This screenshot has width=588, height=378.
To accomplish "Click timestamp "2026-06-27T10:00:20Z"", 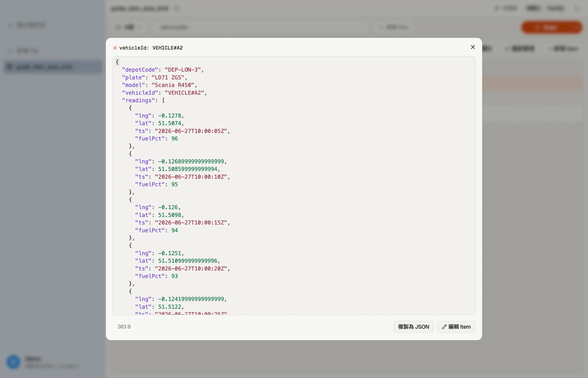I will tap(191, 269).
